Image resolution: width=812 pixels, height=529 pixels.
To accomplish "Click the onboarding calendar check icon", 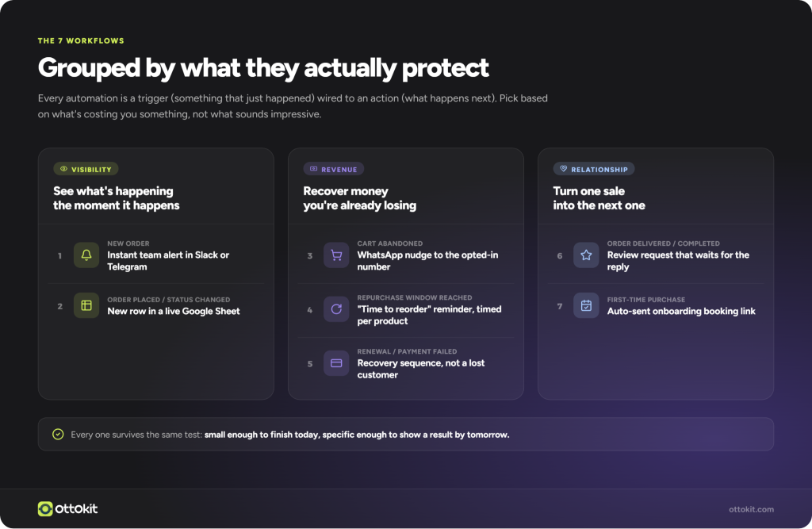I will [x=586, y=305].
